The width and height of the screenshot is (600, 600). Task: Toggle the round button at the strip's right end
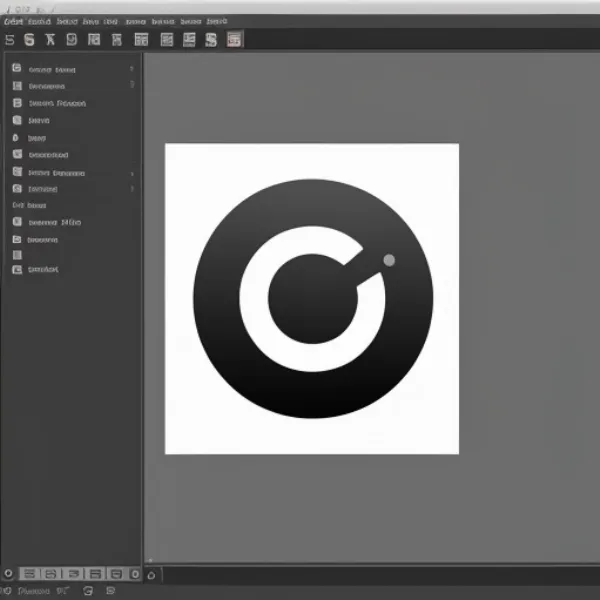tap(134, 574)
